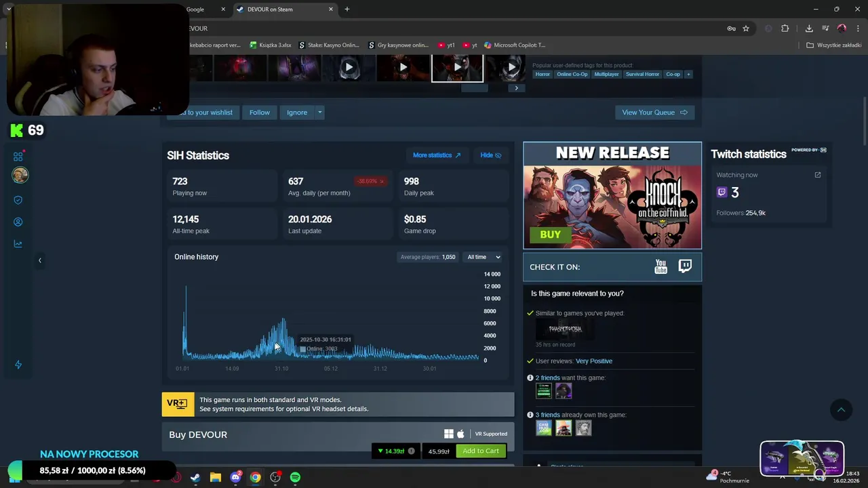
Task: Open the SIH dashboard grid icon in left sidebar
Action: [18, 157]
